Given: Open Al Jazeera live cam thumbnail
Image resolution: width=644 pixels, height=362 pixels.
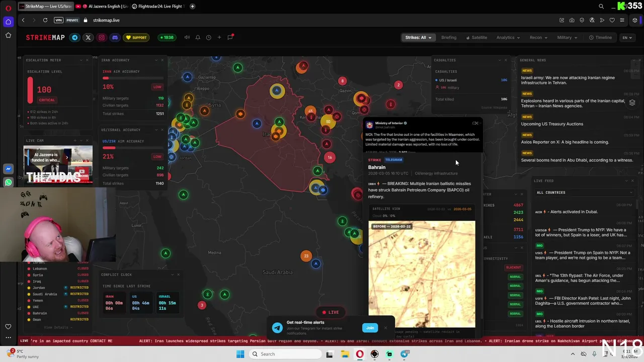Looking at the screenshot, I should 58,164.
